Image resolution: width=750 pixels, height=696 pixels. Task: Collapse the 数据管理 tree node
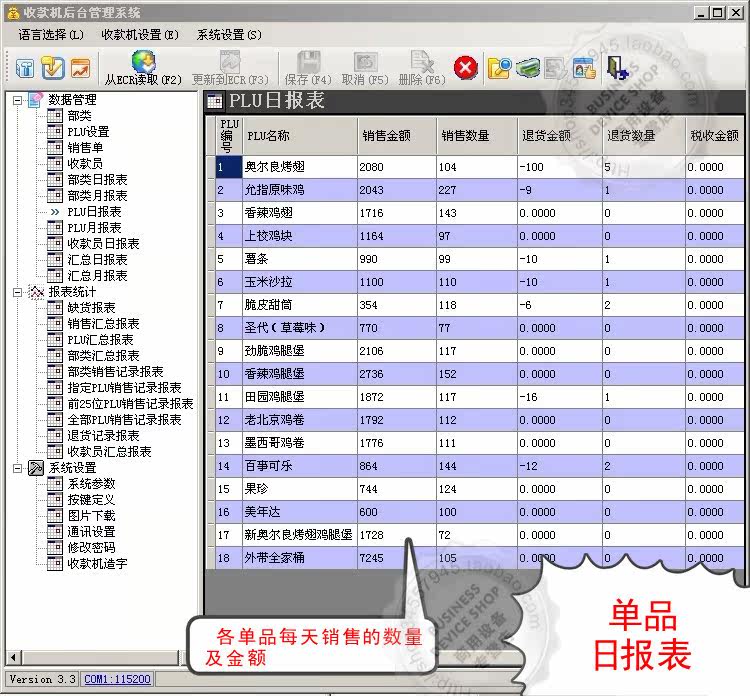[x=17, y=100]
